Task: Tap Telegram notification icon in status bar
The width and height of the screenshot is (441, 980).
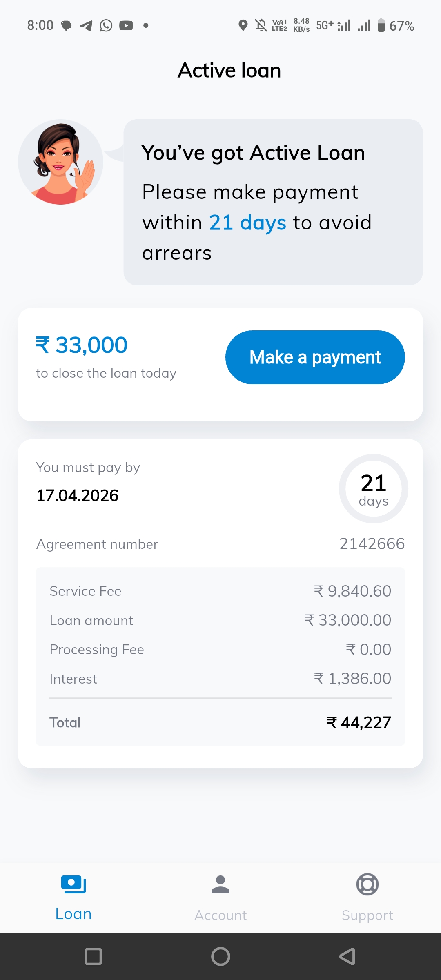Action: (86, 26)
